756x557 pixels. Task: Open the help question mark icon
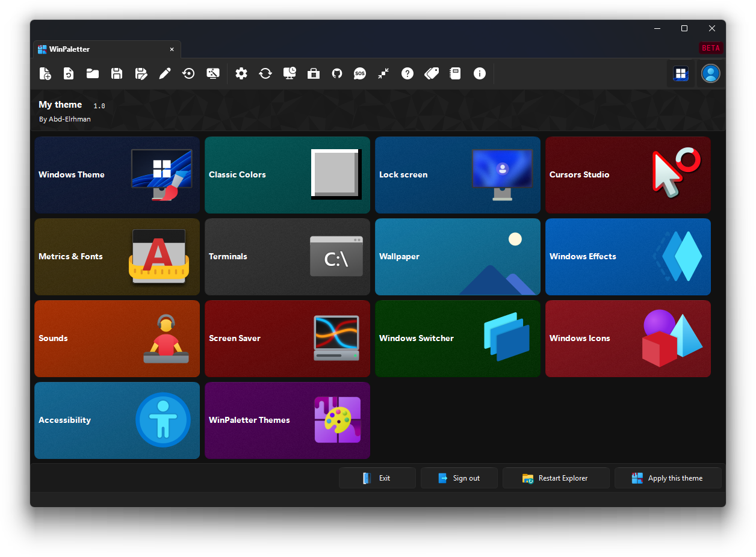click(x=407, y=73)
